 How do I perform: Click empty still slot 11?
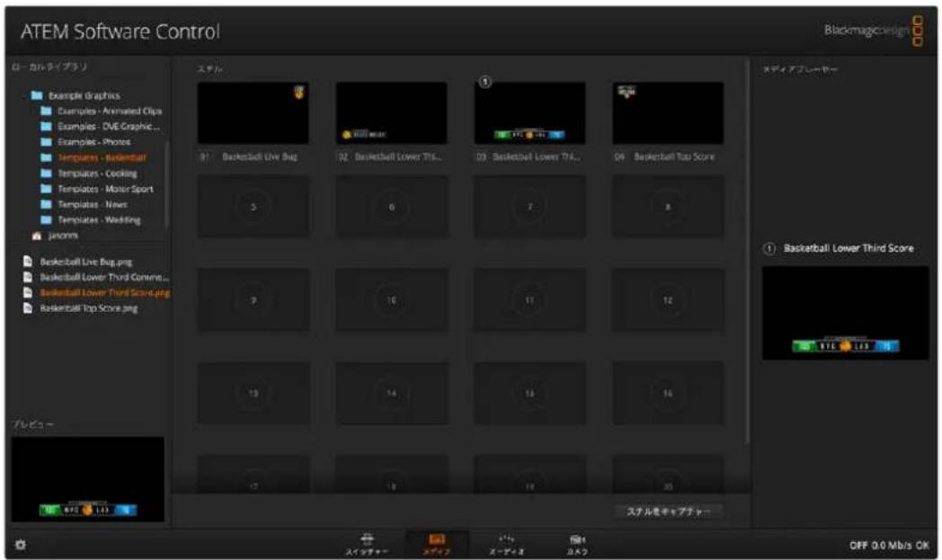[x=529, y=300]
